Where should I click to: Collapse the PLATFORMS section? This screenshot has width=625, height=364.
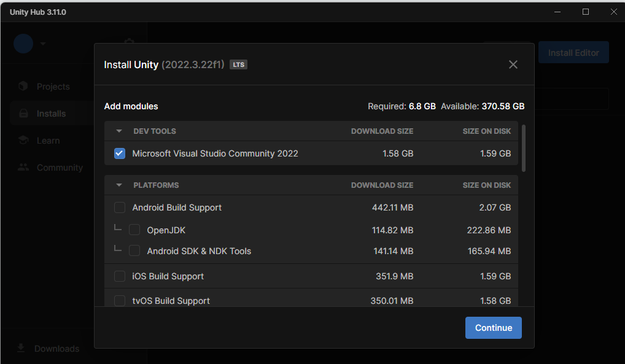(x=118, y=185)
